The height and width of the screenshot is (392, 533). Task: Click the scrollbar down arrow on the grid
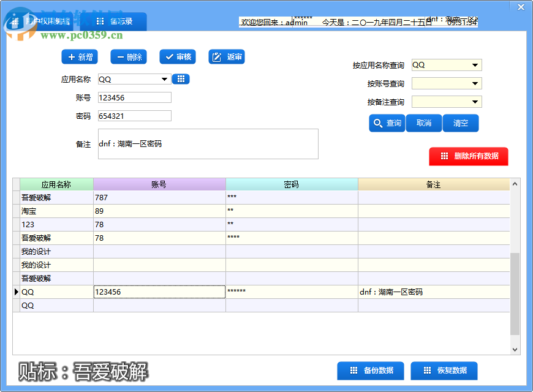click(515, 349)
